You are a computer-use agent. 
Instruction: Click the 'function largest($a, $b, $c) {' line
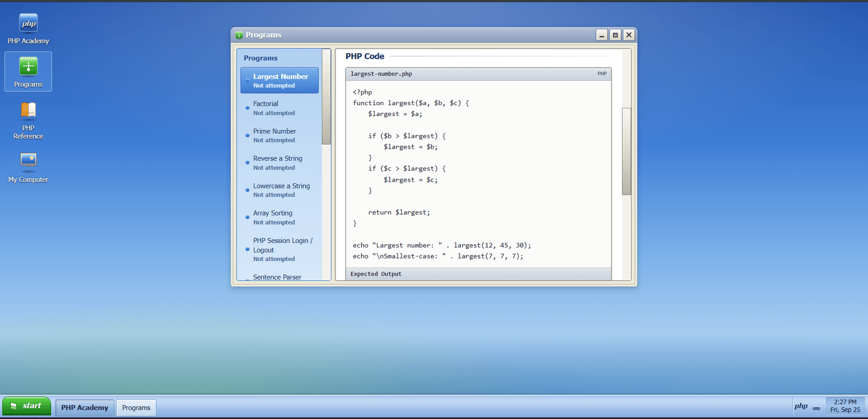411,103
